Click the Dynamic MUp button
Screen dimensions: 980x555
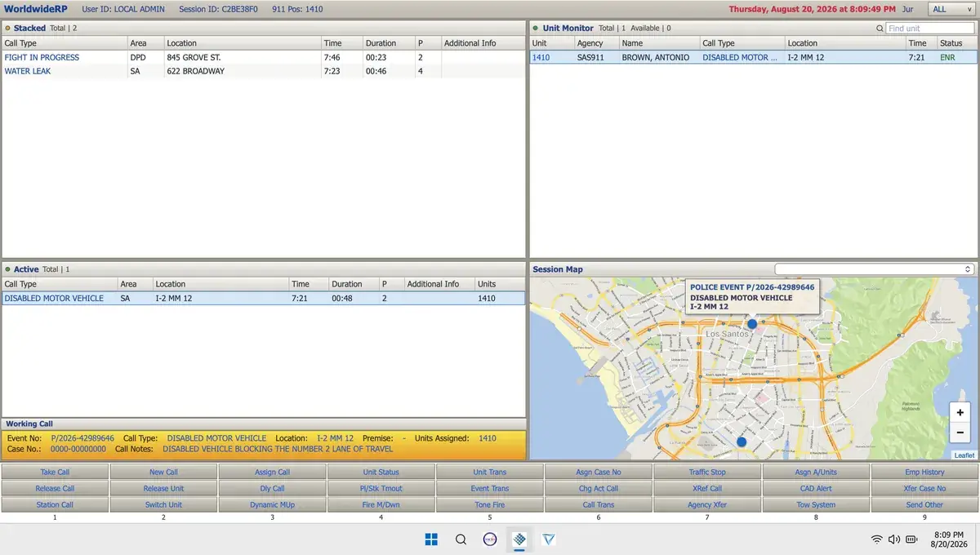tap(272, 504)
